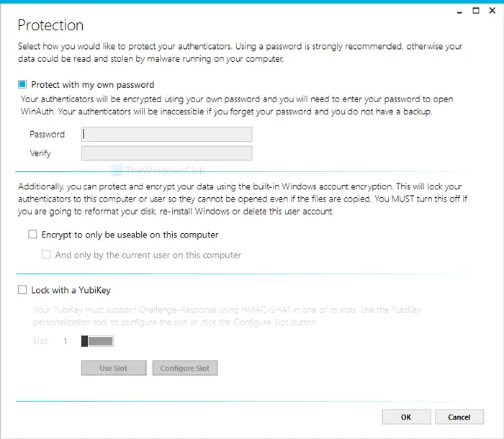504x439 pixels.
Task: Uncheck Protect with my own password
Action: 22,84
